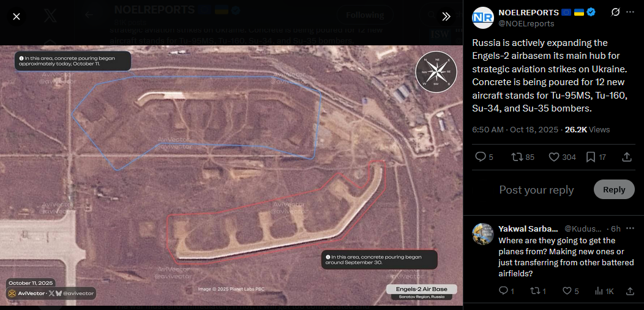Click the post text about Engels-2 airbase
This screenshot has width=644, height=310.
[x=550, y=75]
